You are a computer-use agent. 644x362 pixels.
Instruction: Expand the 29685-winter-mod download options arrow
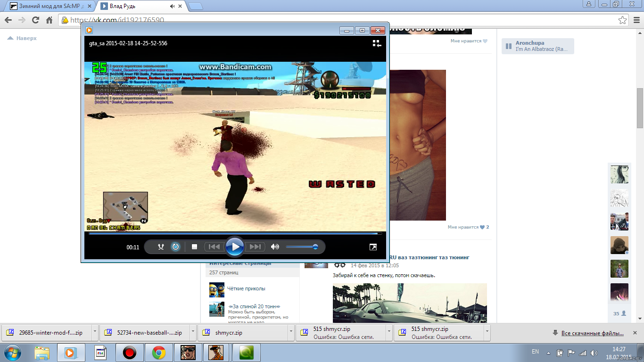pyautogui.click(x=95, y=331)
